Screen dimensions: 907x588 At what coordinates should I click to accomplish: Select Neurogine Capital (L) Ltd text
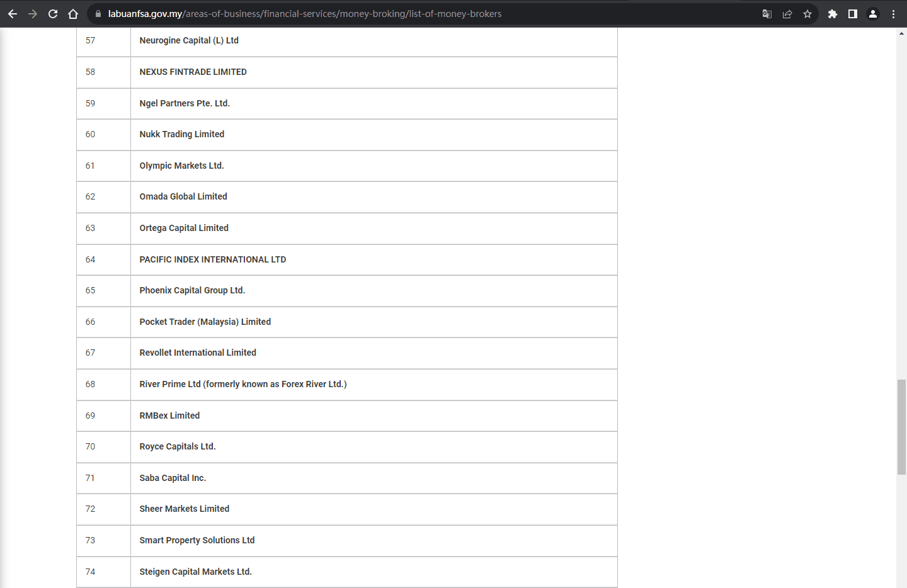(x=189, y=40)
